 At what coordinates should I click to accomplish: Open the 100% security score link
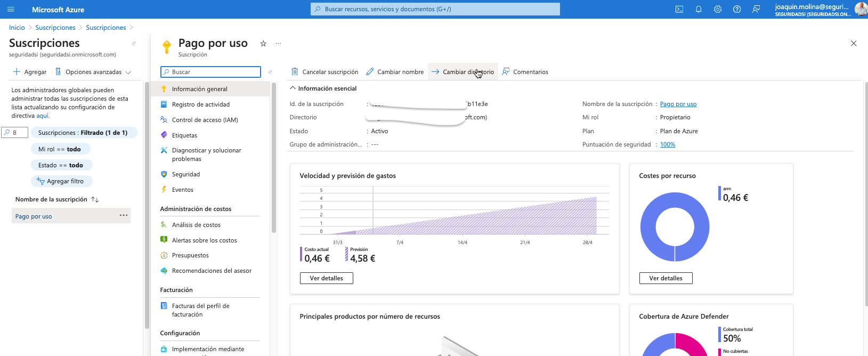tap(667, 144)
